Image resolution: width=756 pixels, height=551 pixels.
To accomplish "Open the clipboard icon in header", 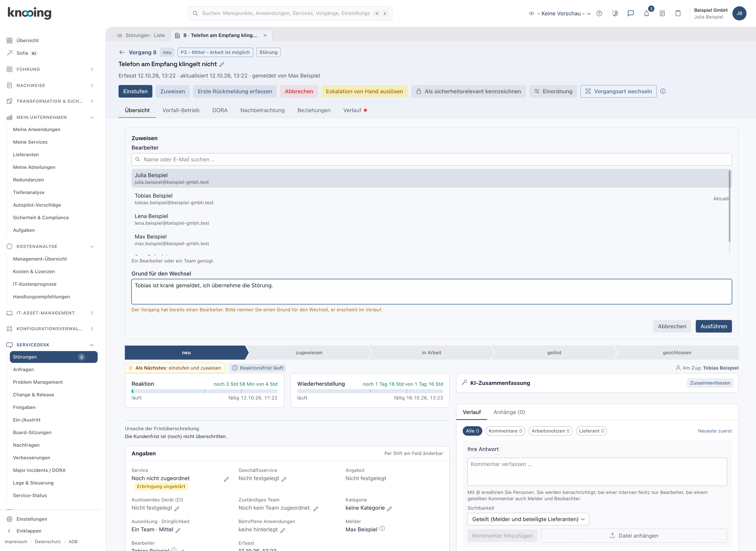I will [x=678, y=13].
